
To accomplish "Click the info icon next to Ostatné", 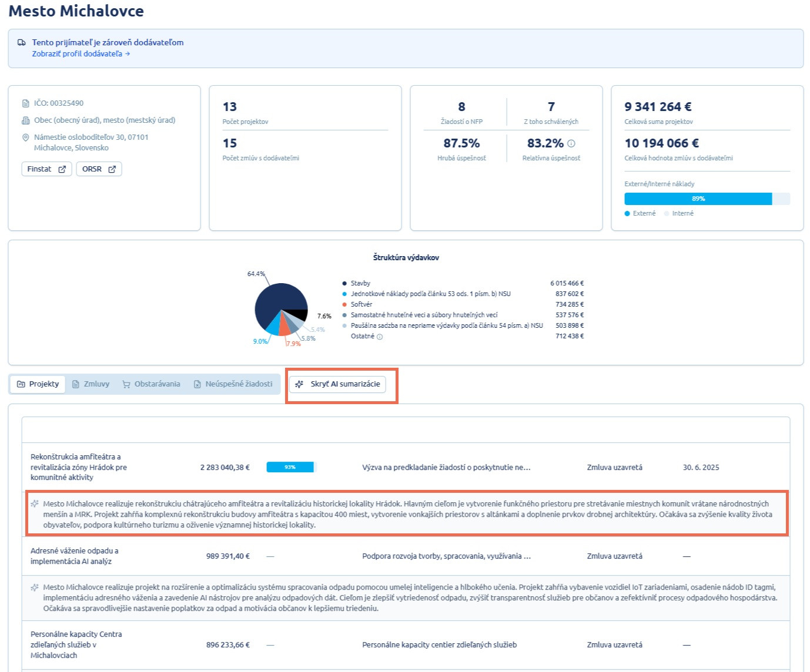I will 380,337.
